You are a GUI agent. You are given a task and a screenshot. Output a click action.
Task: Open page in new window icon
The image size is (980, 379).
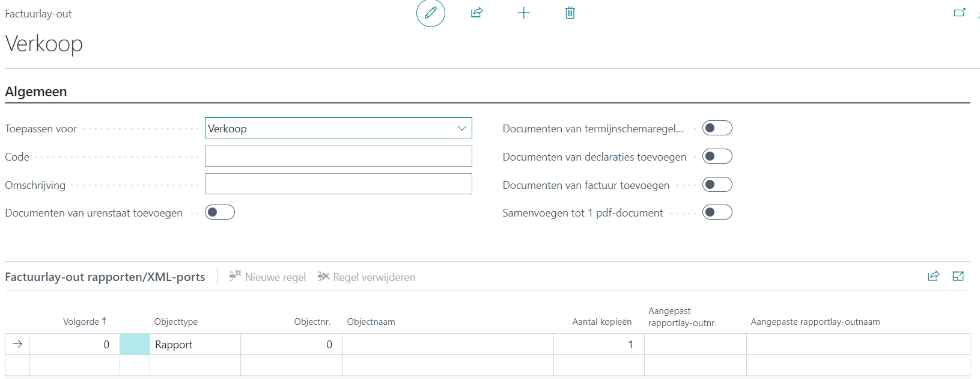coord(959,13)
